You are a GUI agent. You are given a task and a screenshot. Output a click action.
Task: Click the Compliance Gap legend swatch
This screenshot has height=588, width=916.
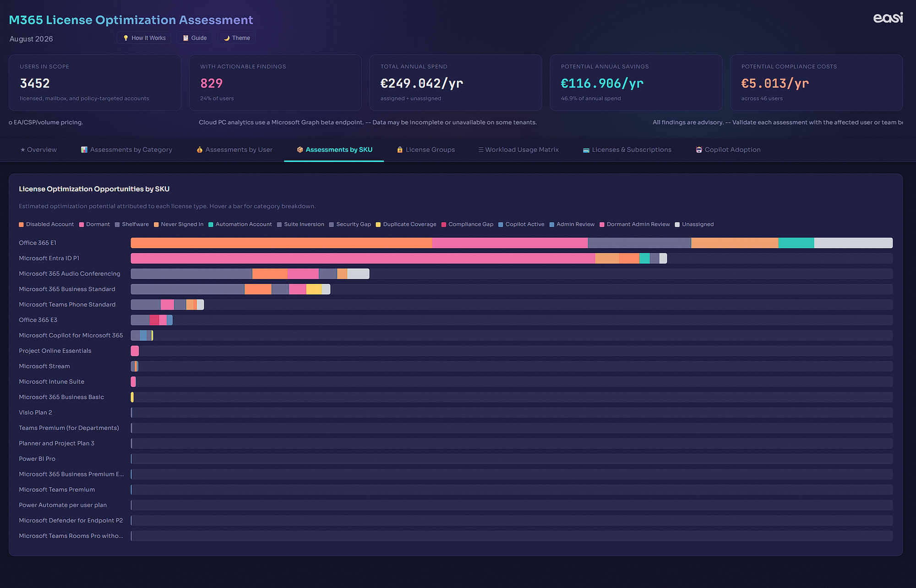point(444,224)
